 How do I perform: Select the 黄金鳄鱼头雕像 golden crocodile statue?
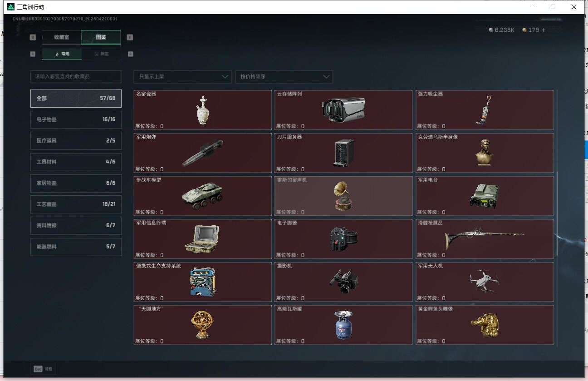[484, 325]
